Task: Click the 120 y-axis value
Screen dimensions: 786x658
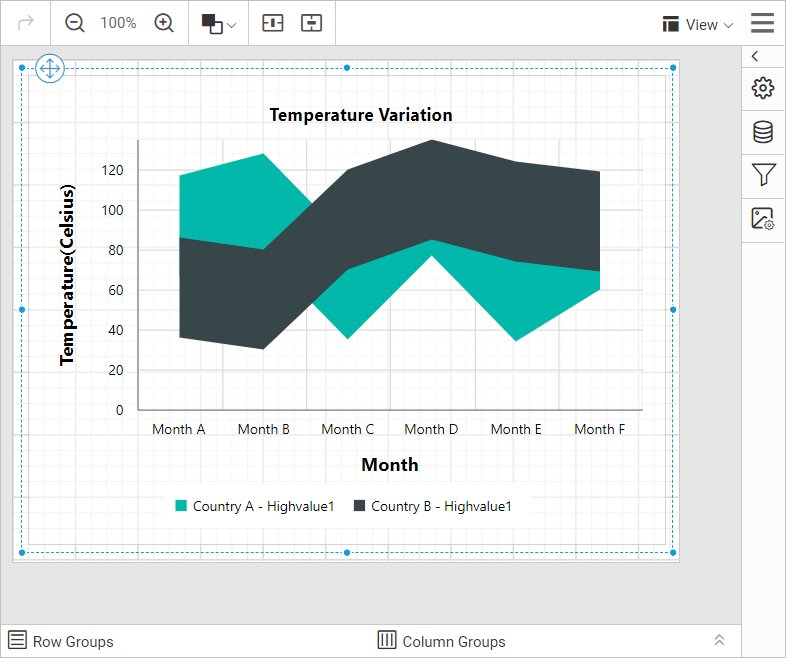Action: click(112, 170)
